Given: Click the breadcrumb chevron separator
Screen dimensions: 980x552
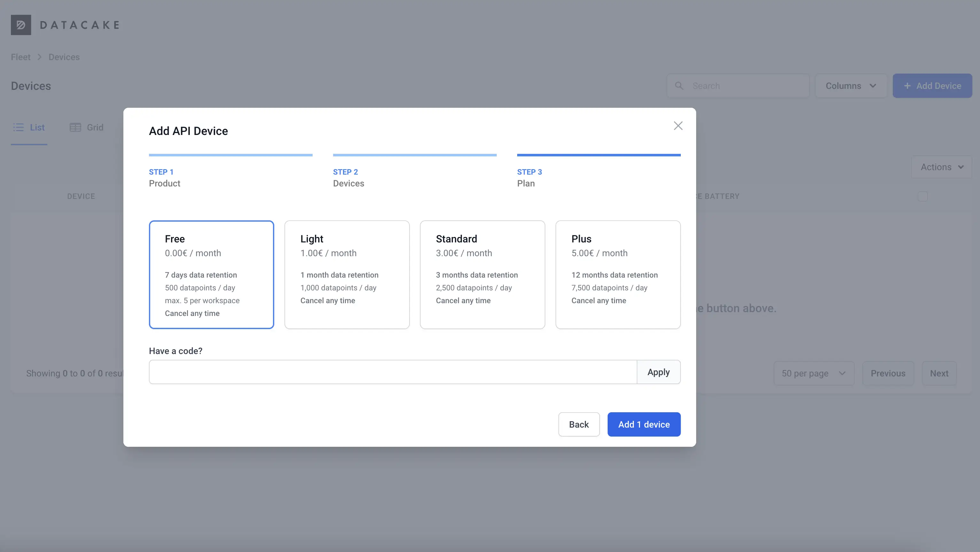Looking at the screenshot, I should [x=39, y=57].
